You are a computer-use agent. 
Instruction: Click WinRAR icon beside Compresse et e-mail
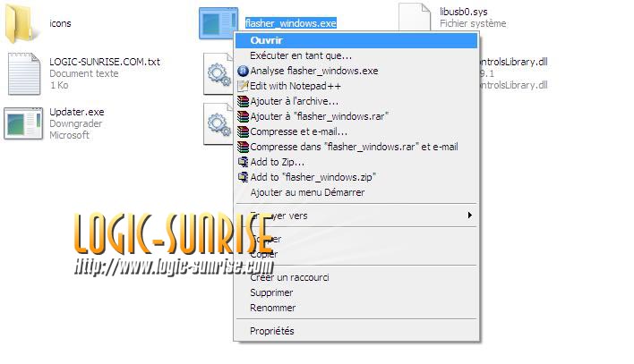click(x=243, y=131)
